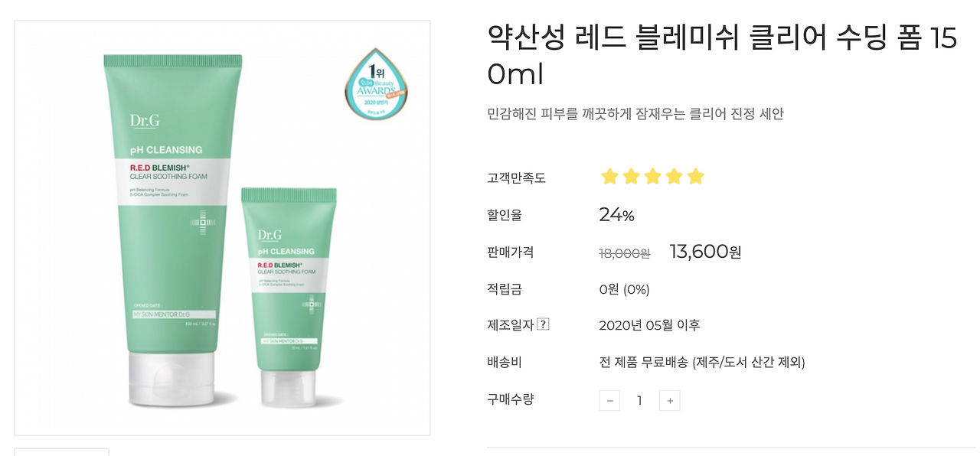980x456 pixels.
Task: Click the third yellow rating star
Action: tap(652, 177)
